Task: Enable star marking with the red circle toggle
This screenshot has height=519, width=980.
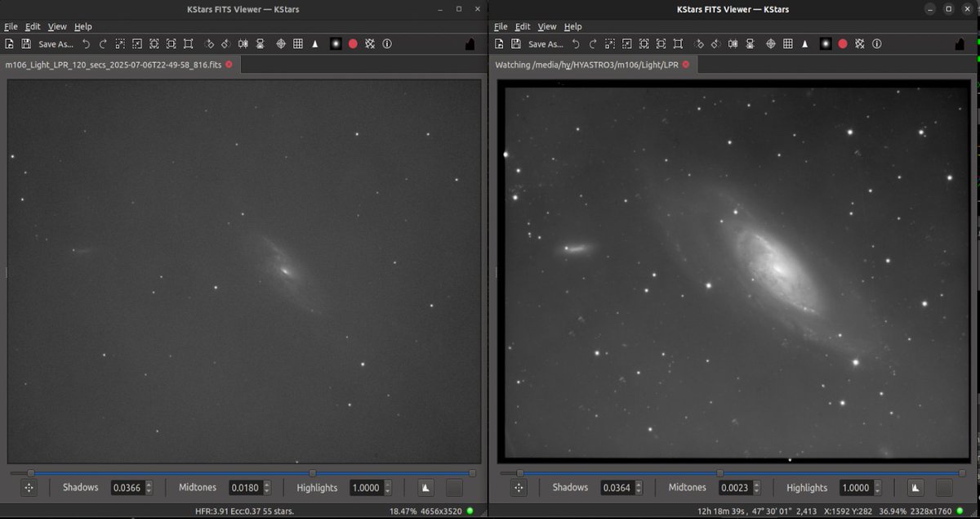Action: (353, 43)
